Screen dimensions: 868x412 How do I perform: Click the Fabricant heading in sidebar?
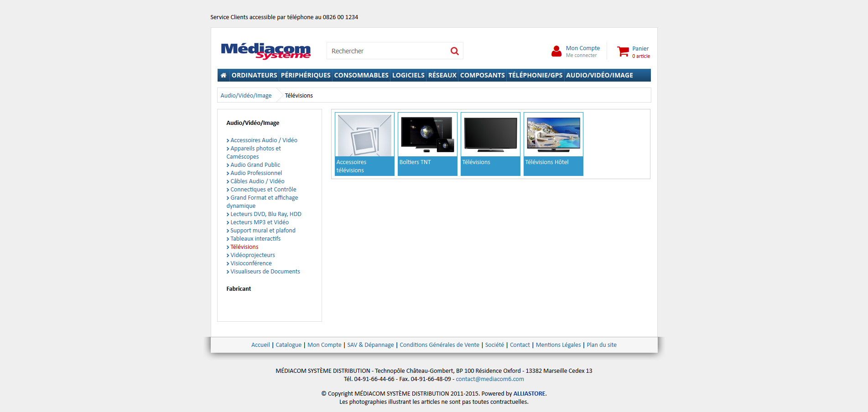[x=239, y=288]
